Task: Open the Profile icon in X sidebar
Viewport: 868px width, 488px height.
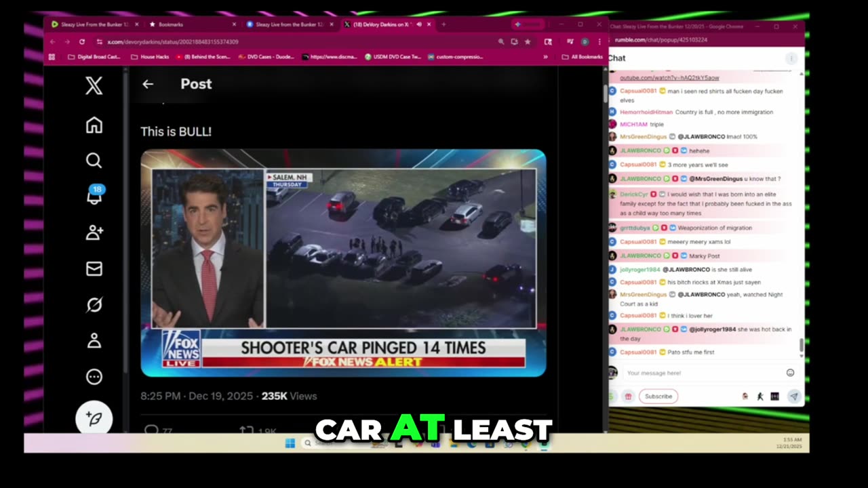Action: pos(94,341)
